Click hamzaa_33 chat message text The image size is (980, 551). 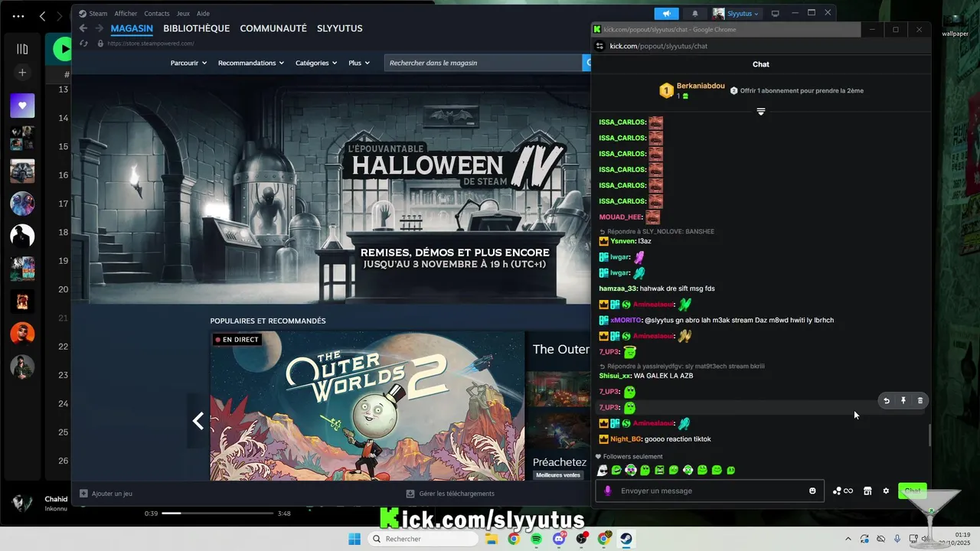coord(678,289)
